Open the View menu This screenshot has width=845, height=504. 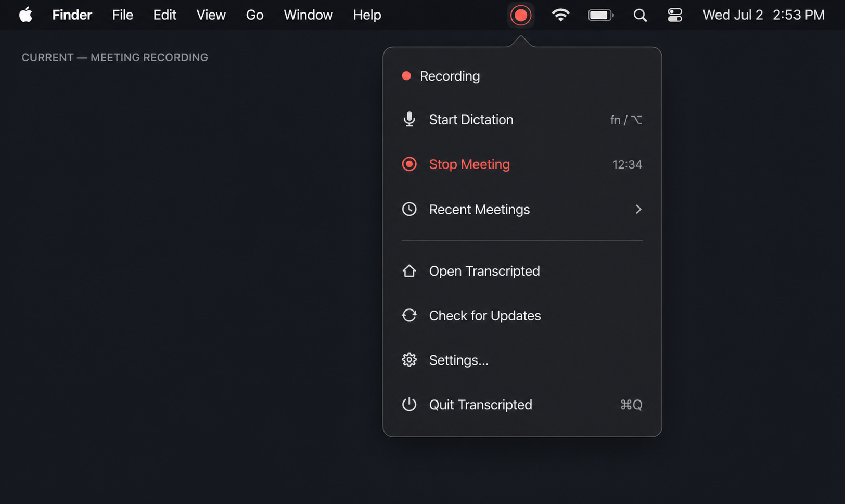click(x=211, y=15)
